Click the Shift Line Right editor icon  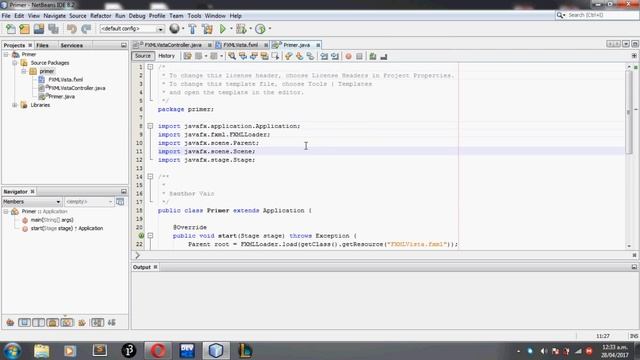[335, 56]
